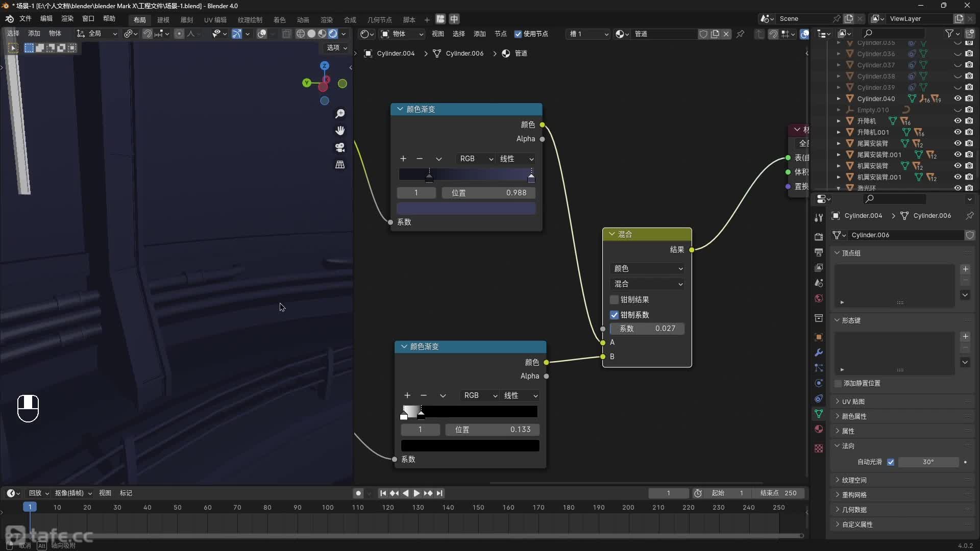980x551 pixels.
Task: Hide 尾翼安装臂 in viewport via eye icon
Action: [x=958, y=143]
